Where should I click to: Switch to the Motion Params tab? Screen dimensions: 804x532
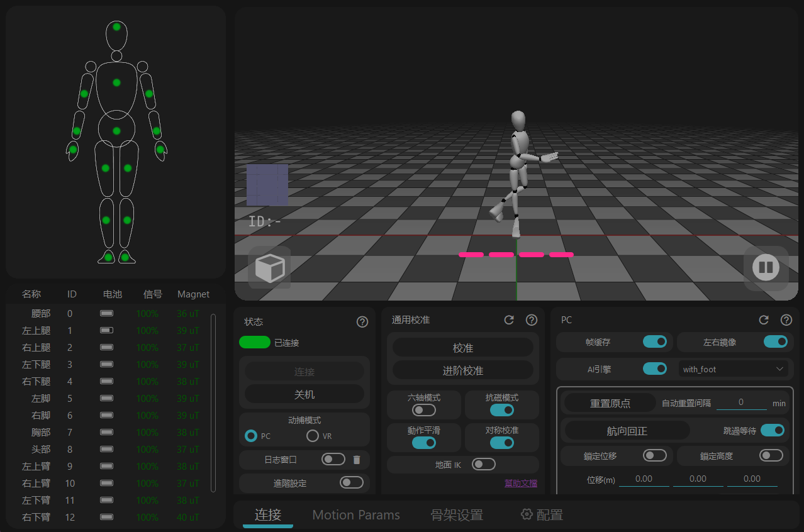click(x=356, y=514)
